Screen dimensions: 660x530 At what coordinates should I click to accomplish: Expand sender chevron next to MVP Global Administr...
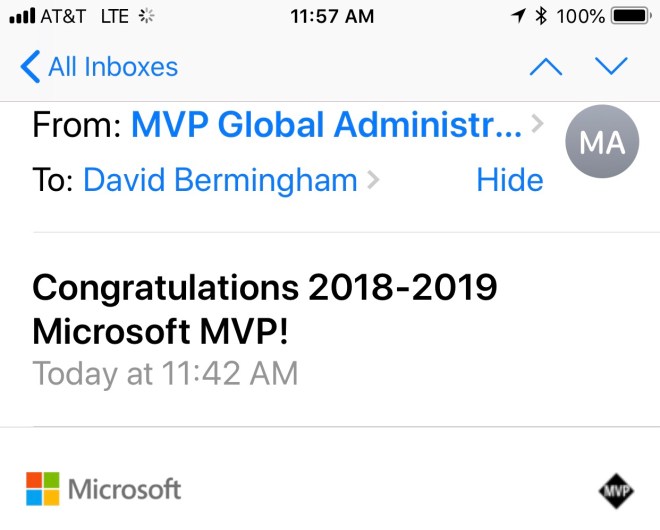(x=538, y=125)
